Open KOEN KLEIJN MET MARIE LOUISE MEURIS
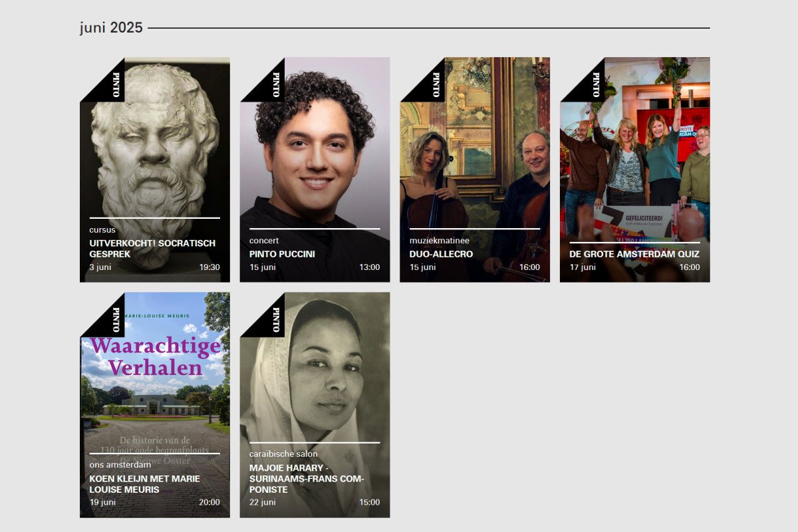798x532 pixels. pyautogui.click(x=144, y=484)
